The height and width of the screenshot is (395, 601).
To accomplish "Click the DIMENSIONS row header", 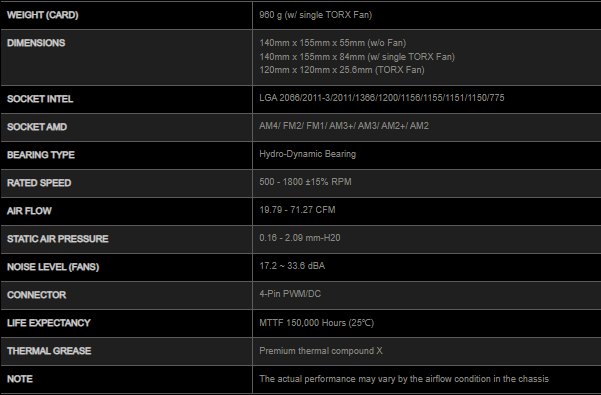I will click(x=36, y=43).
